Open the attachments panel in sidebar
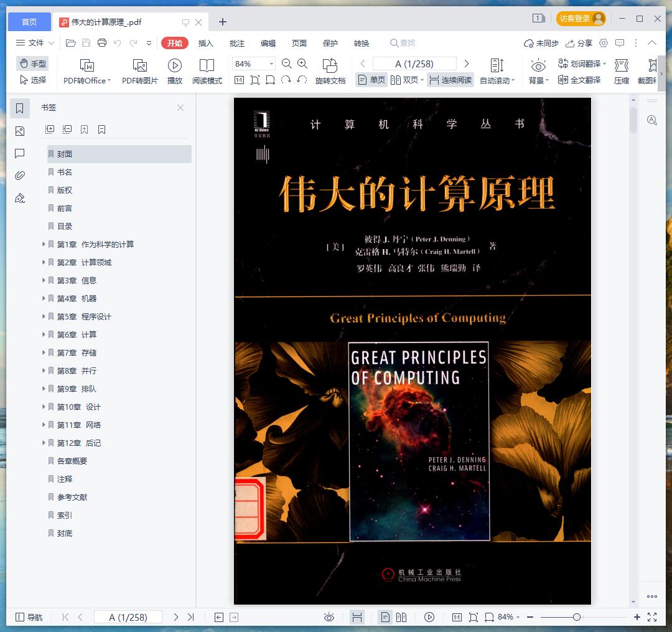 (20, 176)
